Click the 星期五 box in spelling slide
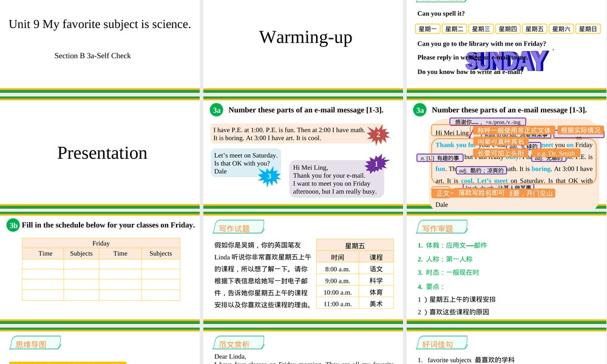This screenshot has width=607, height=364. point(534,29)
